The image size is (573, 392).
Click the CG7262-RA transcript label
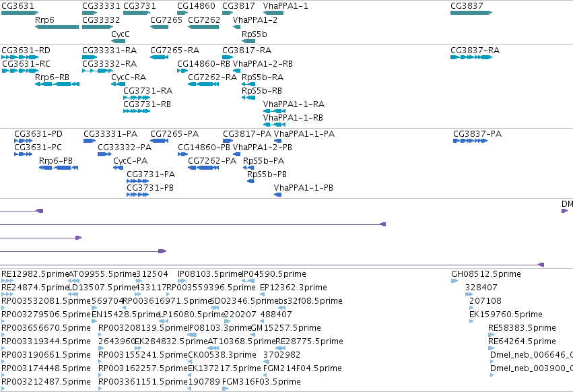213,77
